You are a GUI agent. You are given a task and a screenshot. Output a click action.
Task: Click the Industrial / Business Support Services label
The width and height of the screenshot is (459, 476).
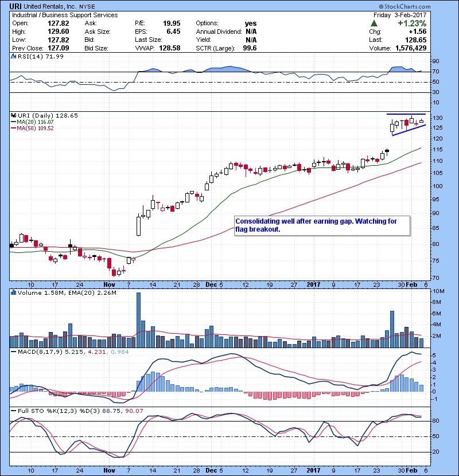(65, 15)
